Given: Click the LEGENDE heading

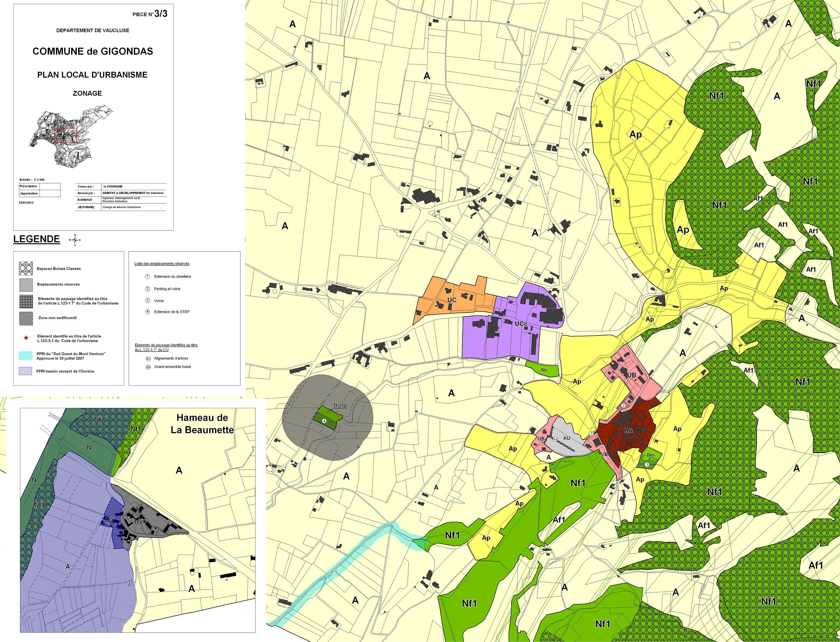Looking at the screenshot, I should [37, 239].
